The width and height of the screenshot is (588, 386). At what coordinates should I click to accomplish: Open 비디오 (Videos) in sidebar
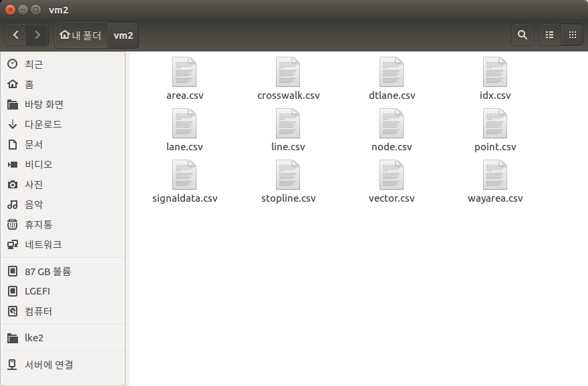63,164
